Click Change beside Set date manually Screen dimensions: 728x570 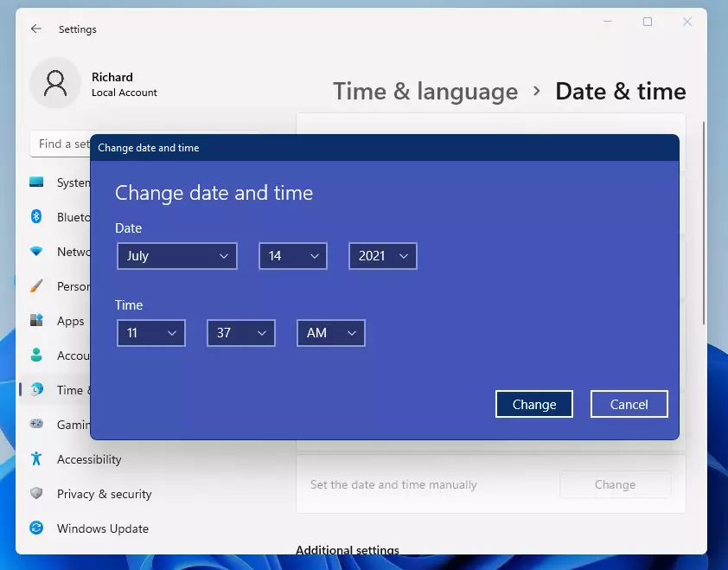[x=616, y=484]
